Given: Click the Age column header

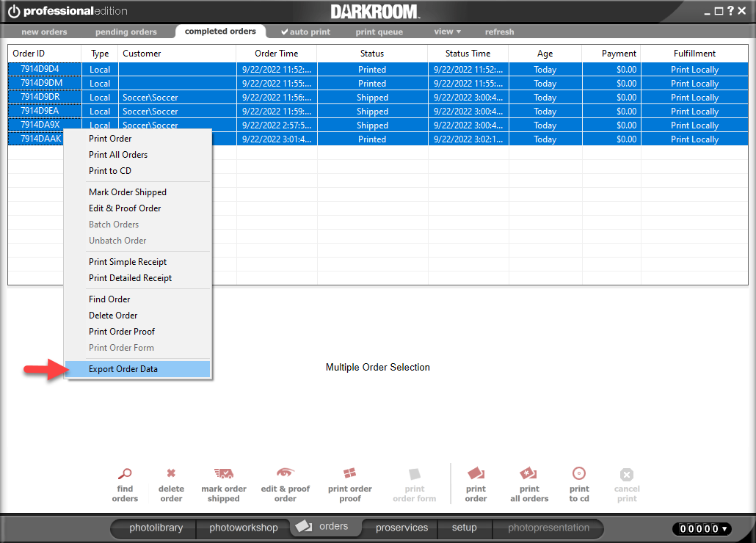Looking at the screenshot, I should (545, 54).
